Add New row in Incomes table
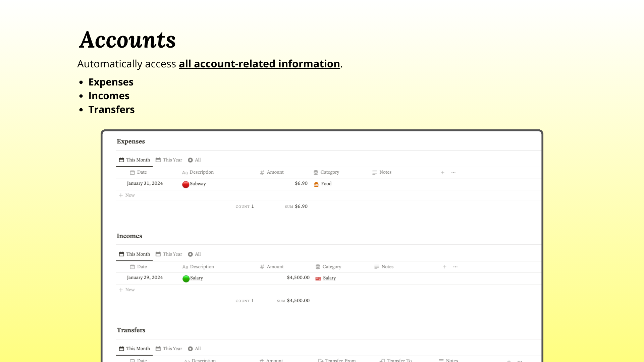This screenshot has width=644, height=362. (x=127, y=290)
